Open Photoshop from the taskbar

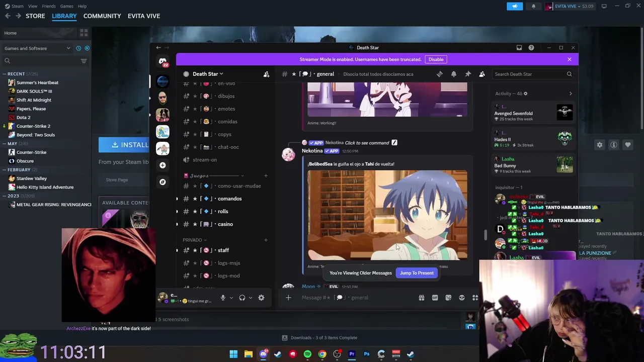tap(366, 354)
